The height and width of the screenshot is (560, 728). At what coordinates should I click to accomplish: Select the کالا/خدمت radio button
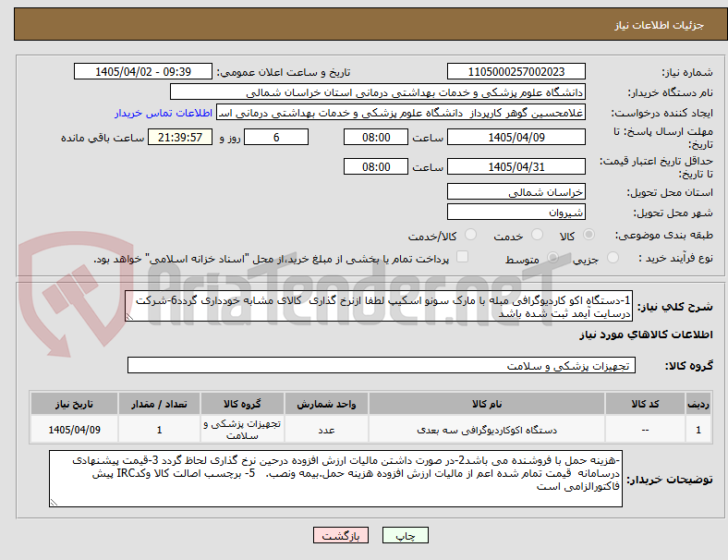pyautogui.click(x=471, y=235)
